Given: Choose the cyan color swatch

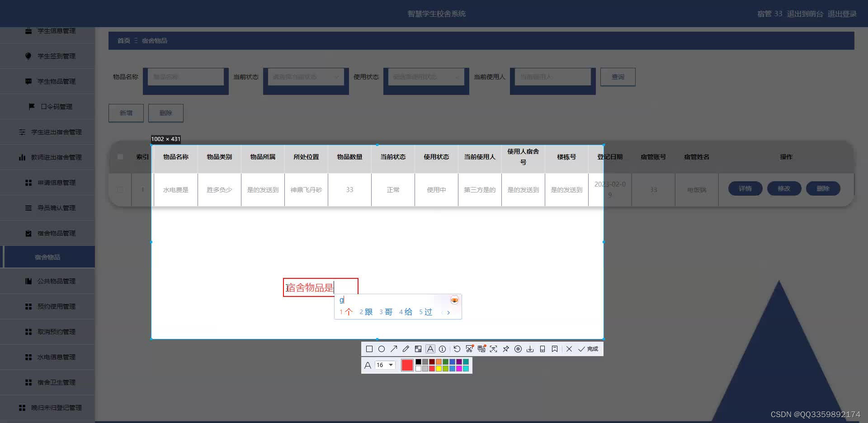Looking at the screenshot, I should [x=466, y=369].
